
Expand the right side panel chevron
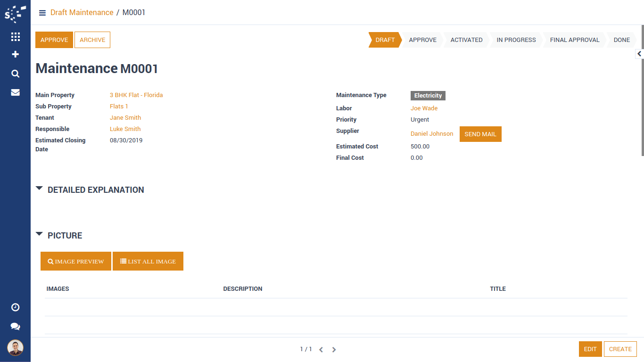point(639,54)
